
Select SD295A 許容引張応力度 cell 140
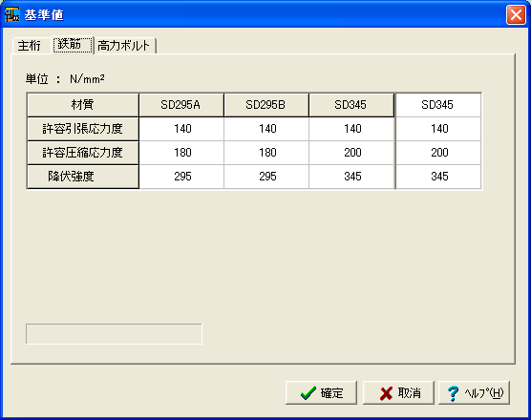point(181,129)
